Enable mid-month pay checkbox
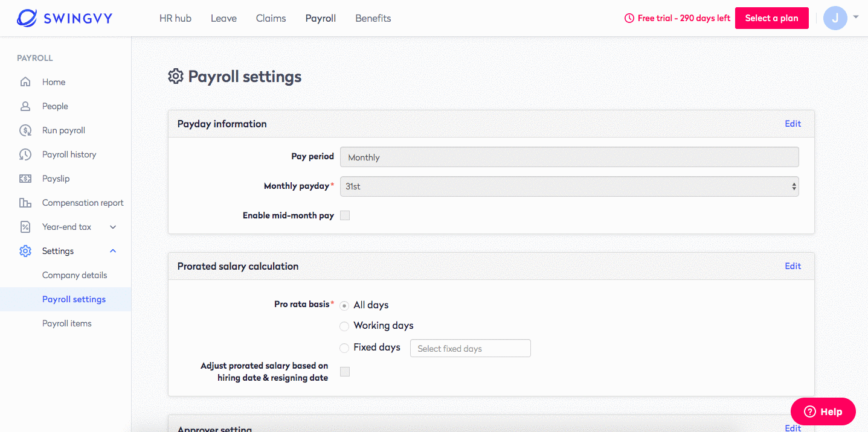This screenshot has height=432, width=868. click(x=345, y=215)
